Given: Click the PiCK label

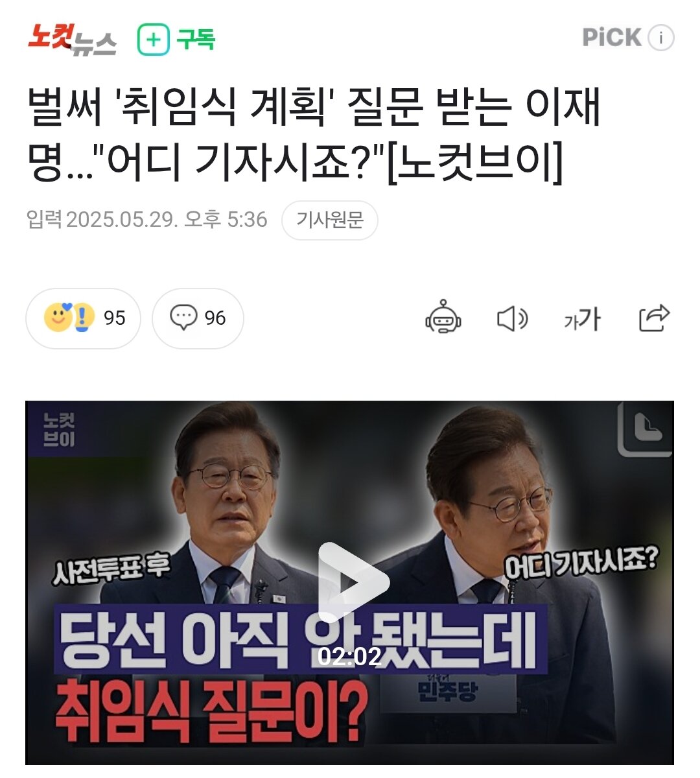Looking at the screenshot, I should point(612,38).
